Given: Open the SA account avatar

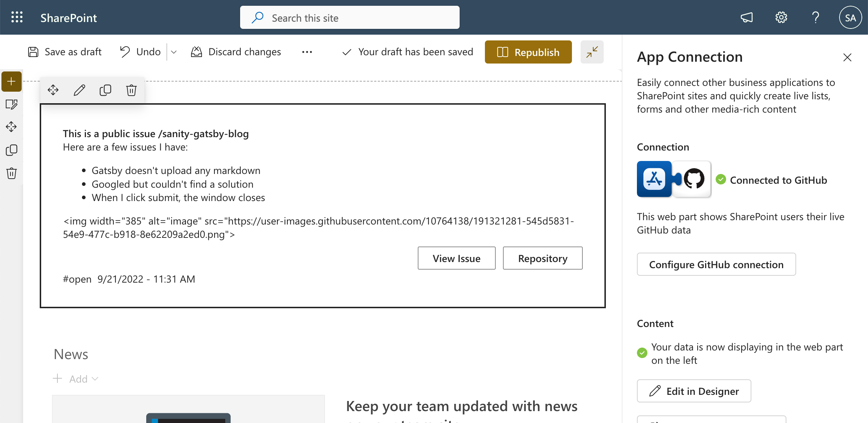Looking at the screenshot, I should coord(850,18).
